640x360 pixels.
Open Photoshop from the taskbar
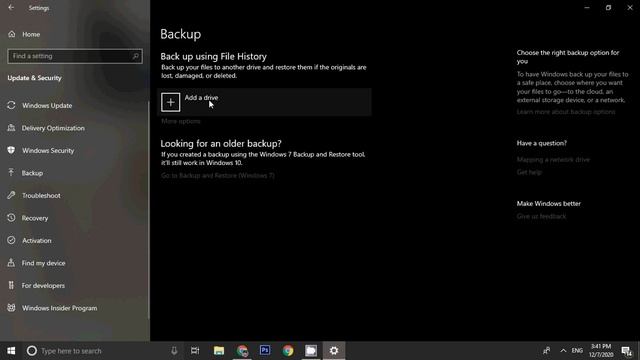click(265, 351)
